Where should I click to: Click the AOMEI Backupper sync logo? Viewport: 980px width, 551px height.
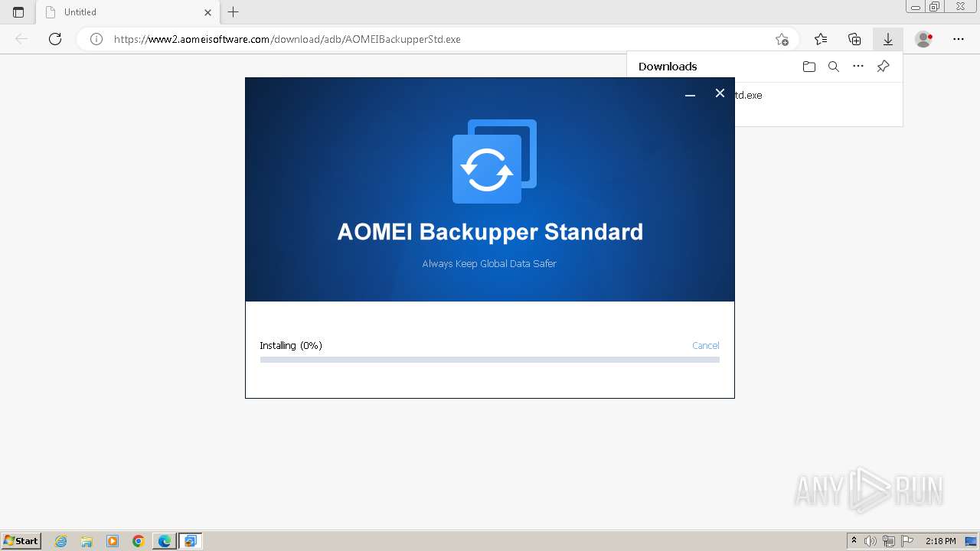(495, 161)
